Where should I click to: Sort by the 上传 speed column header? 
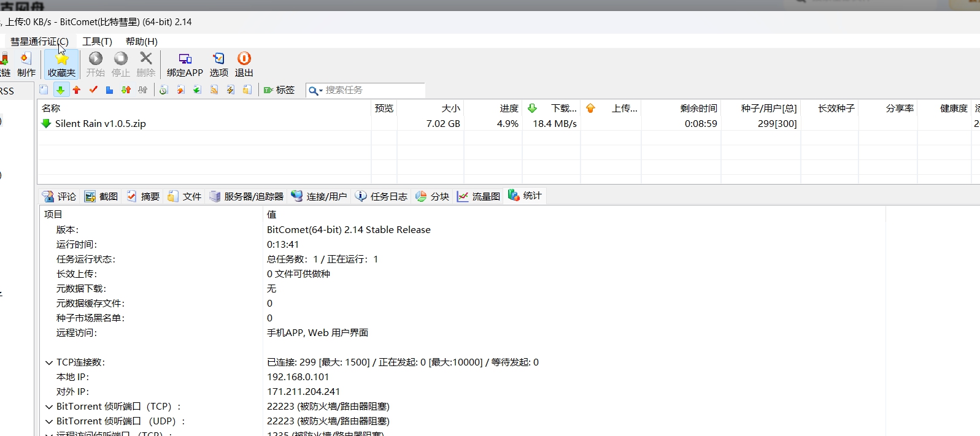tap(611, 108)
